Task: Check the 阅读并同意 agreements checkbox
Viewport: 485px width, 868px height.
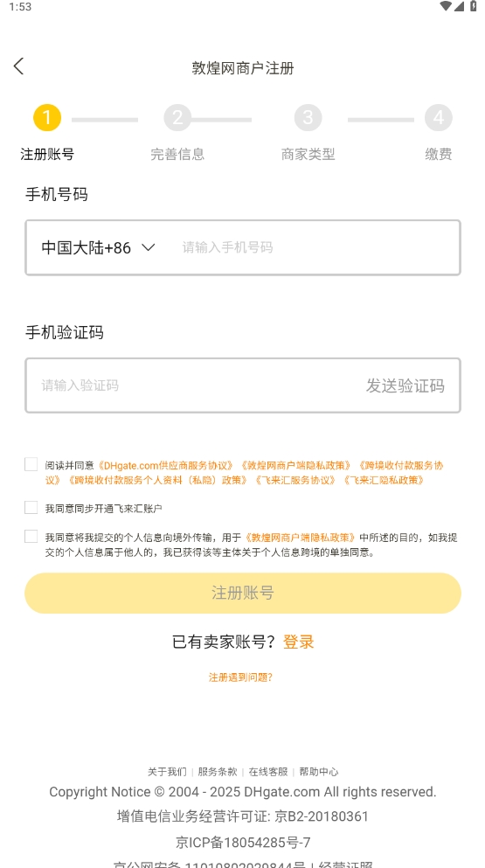Action: tap(31, 464)
